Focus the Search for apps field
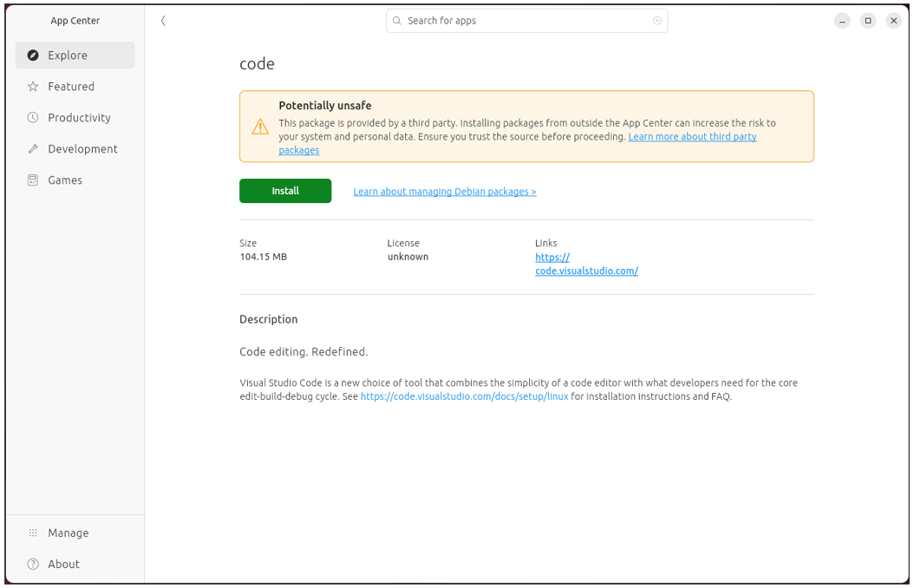914x588 pixels. (x=527, y=21)
